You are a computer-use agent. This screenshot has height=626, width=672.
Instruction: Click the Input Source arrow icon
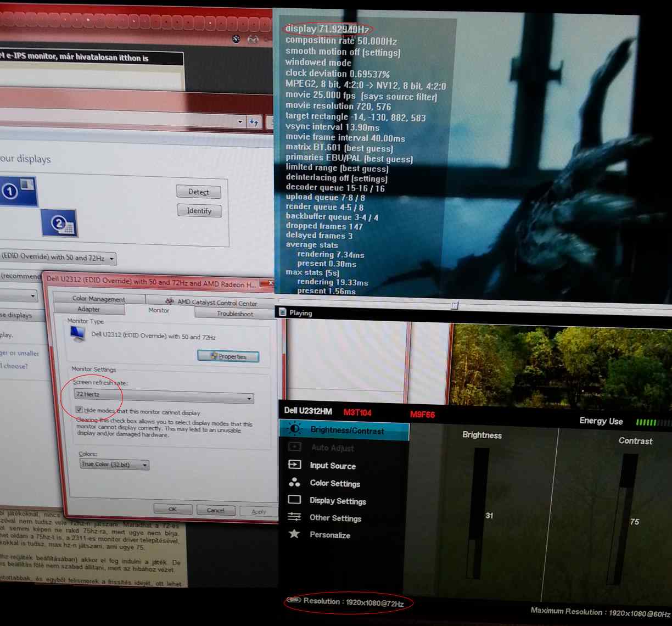coord(294,465)
